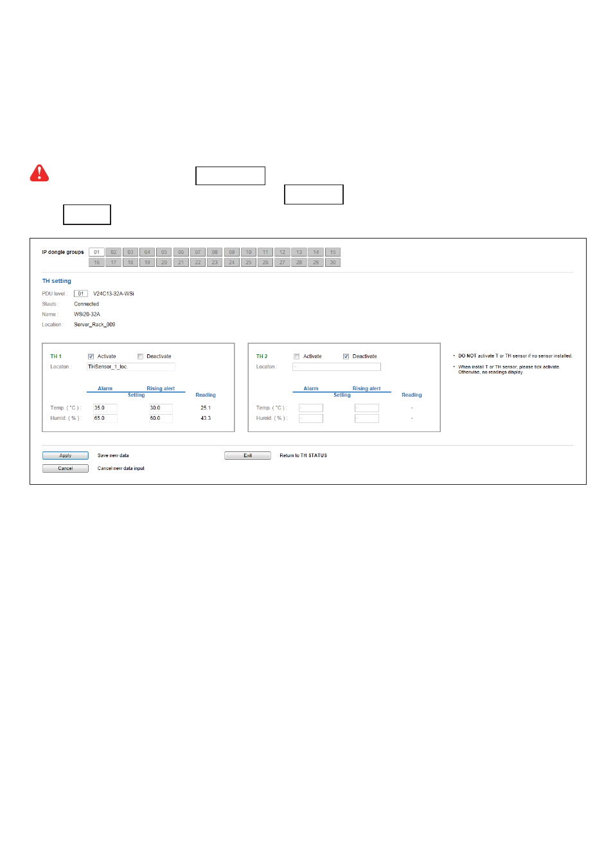Select IP dongle group 27
The width and height of the screenshot is (613, 868).
pos(282,262)
